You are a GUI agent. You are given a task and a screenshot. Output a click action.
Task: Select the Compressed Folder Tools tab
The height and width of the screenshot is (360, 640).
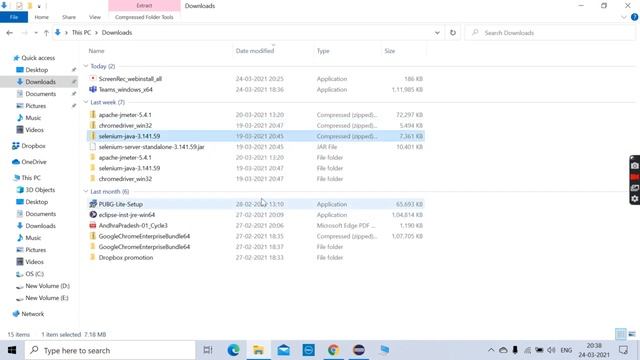(144, 17)
